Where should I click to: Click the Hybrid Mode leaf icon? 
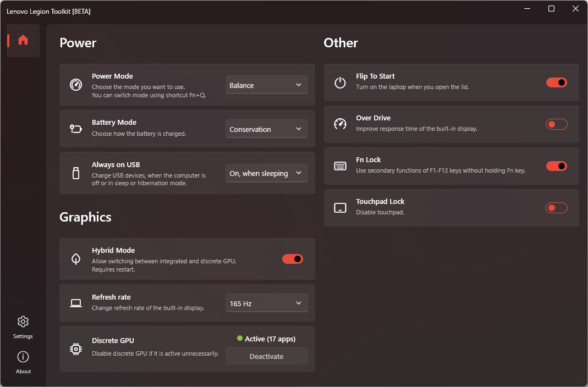coord(76,259)
